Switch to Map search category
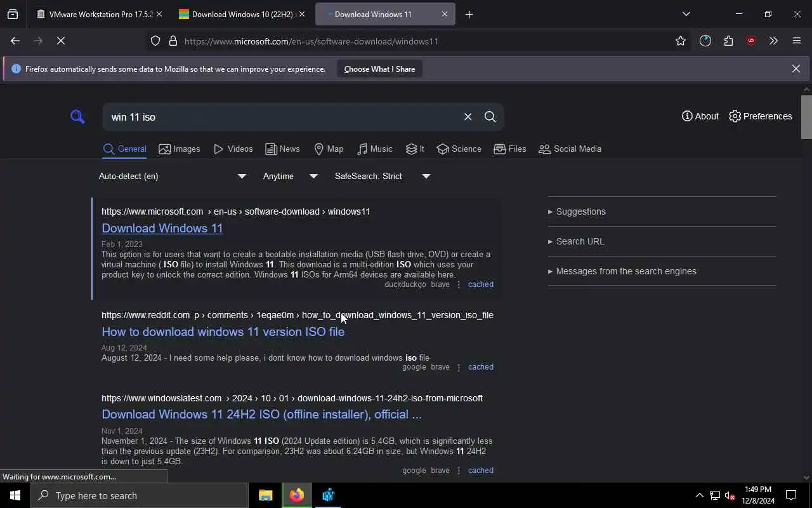812x508 pixels. coord(329,149)
